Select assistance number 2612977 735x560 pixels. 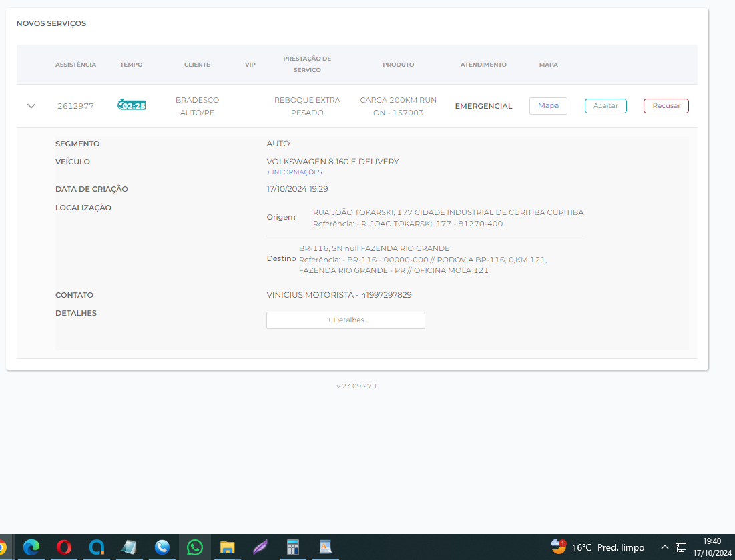(76, 106)
